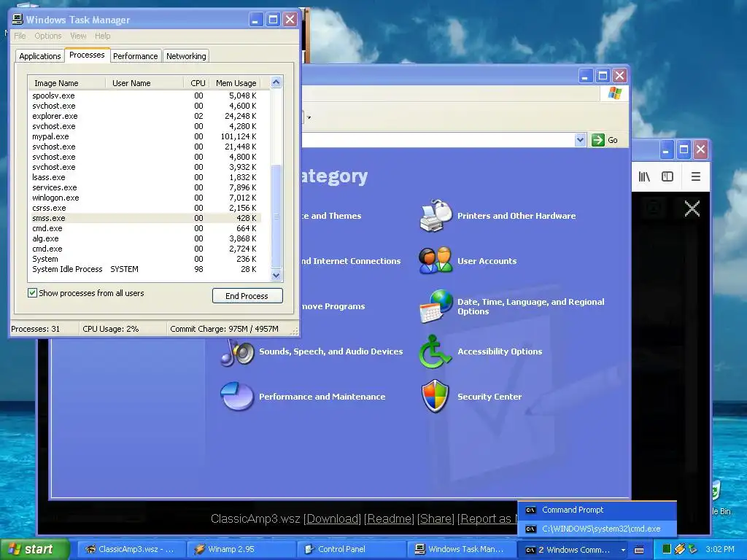Switch to Control Panel taskbar button
Viewport: 747px width, 560px height.
[352, 549]
